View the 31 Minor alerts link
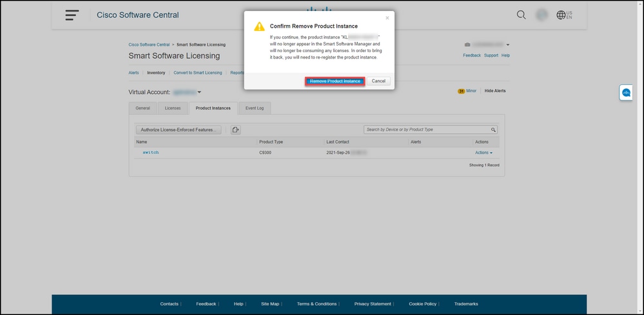 point(467,91)
